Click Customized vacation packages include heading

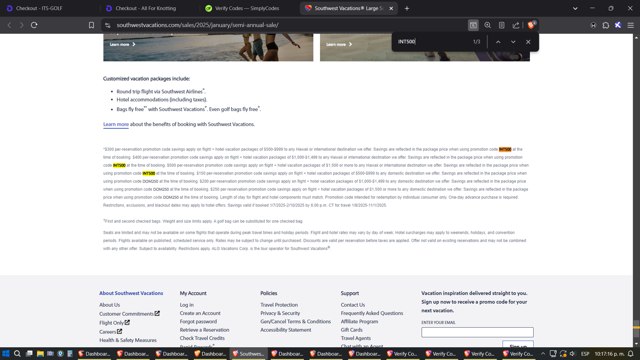146,78
